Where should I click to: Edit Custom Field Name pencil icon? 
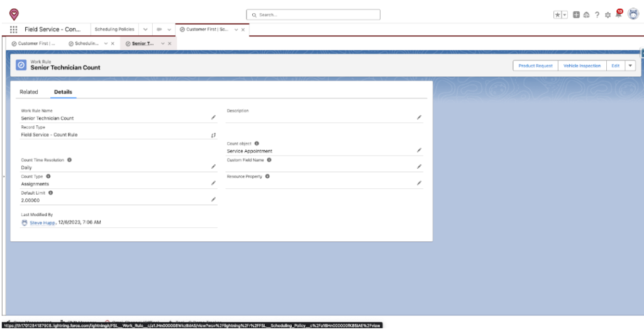[419, 167]
